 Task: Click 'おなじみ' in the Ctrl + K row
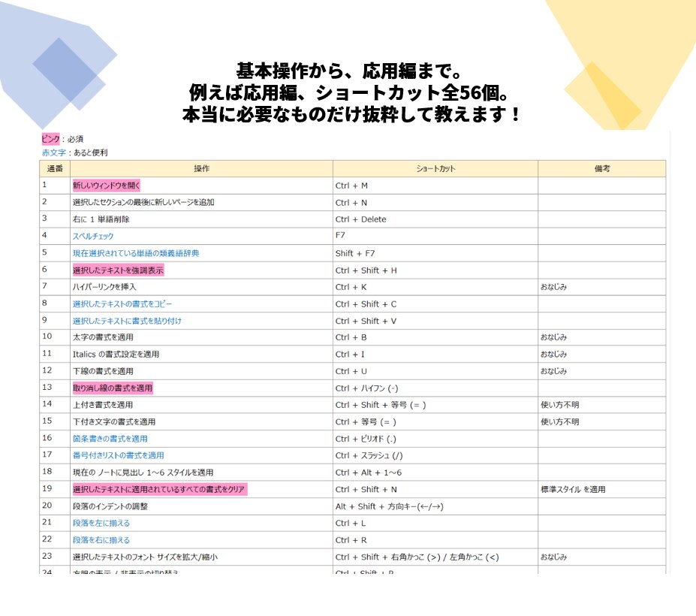[553, 287]
